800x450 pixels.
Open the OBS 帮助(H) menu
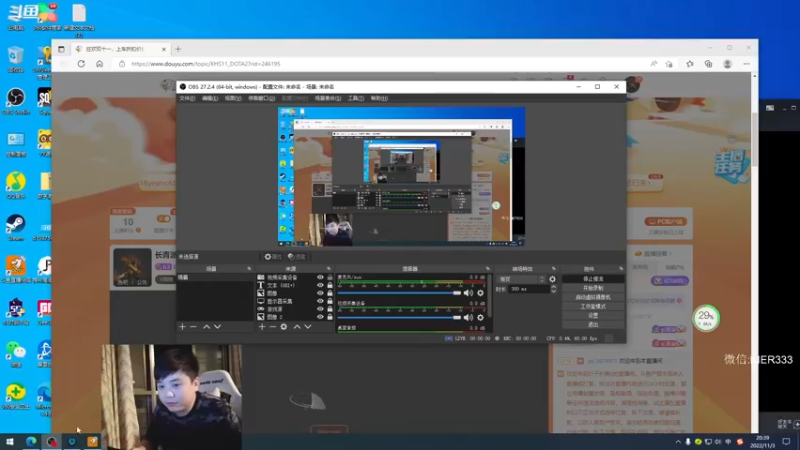coord(379,98)
